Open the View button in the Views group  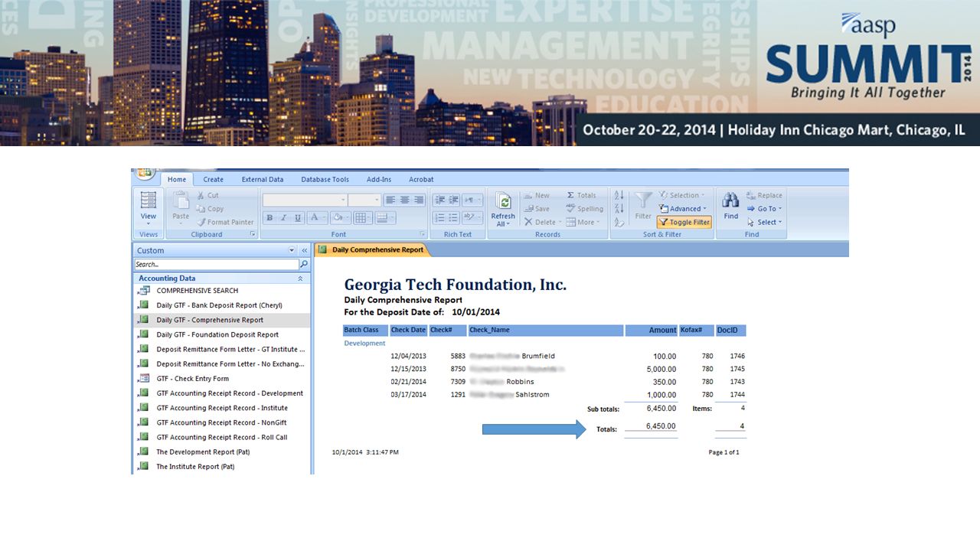point(149,208)
